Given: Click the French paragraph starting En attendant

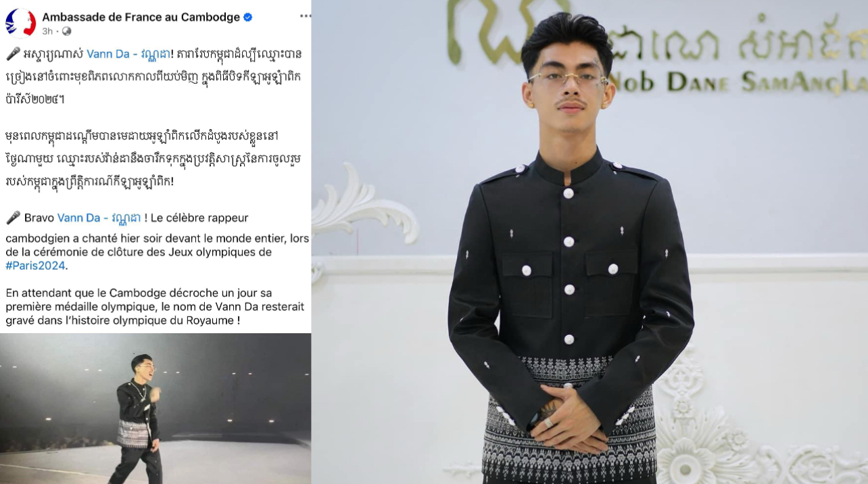Looking at the screenshot, I should pos(155,306).
